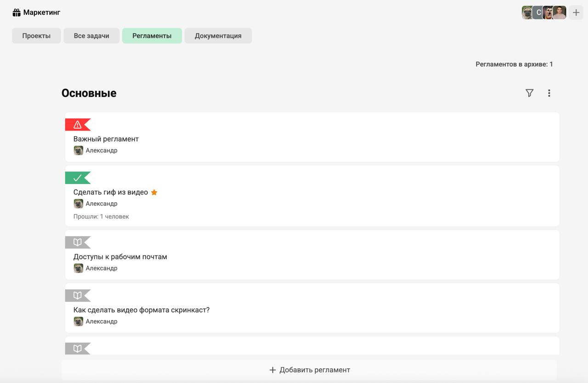
Task: Select the Регламенты tab
Action: pos(152,36)
